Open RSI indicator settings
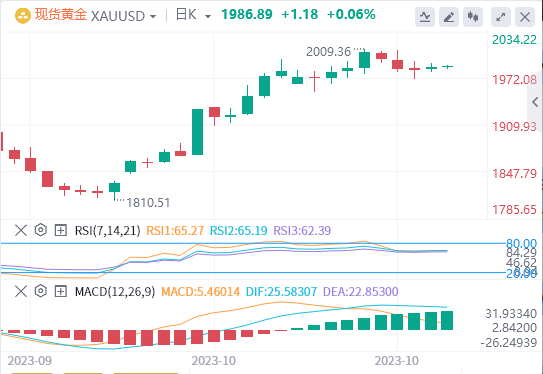543x374 pixels. coord(41,230)
